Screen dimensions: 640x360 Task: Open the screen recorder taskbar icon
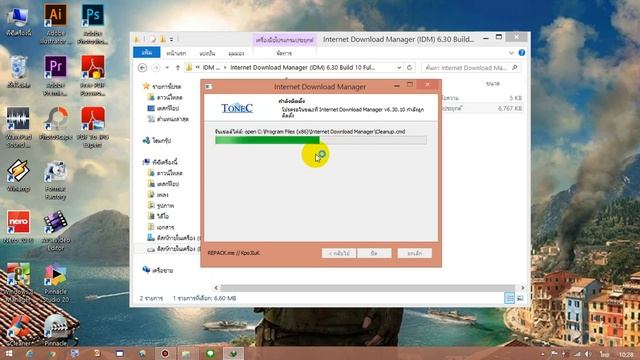165,353
